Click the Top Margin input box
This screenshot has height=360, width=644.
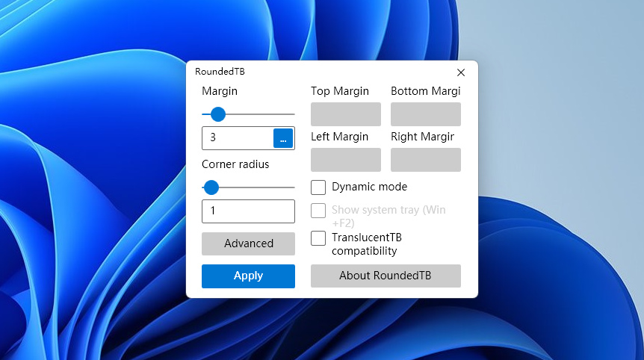point(346,114)
